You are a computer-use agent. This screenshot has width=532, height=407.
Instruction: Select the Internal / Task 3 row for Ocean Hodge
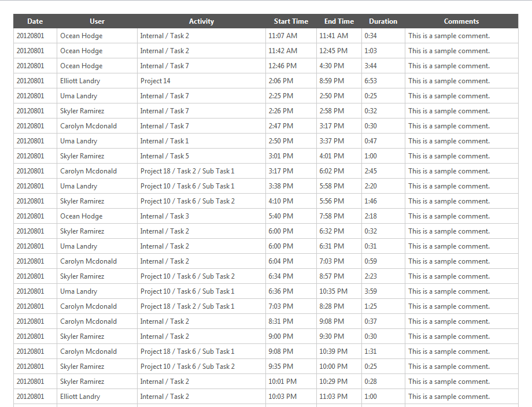tap(164, 216)
